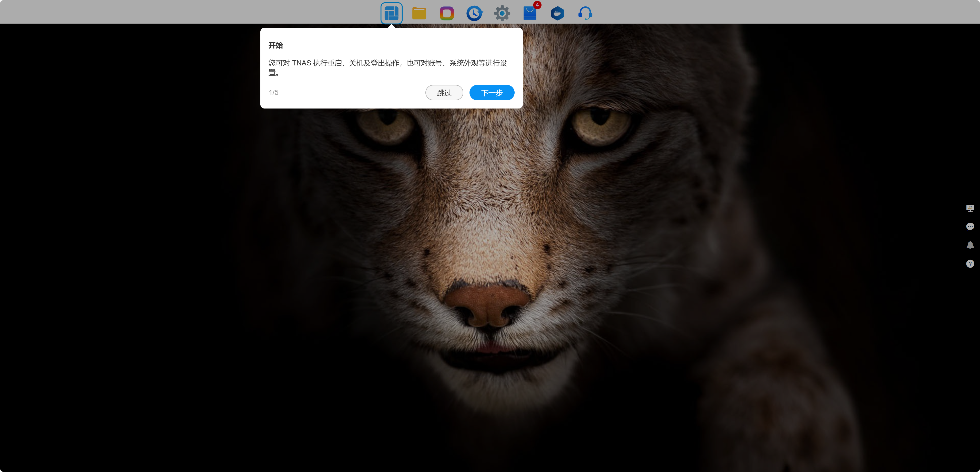Click the 跳过 (Skip) button
980x472 pixels.
click(444, 93)
